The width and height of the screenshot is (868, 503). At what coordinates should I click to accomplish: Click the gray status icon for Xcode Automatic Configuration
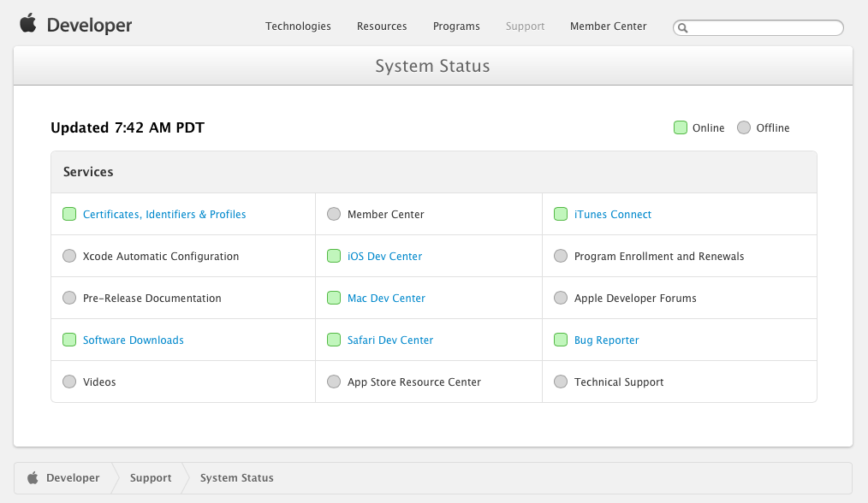[69, 256]
